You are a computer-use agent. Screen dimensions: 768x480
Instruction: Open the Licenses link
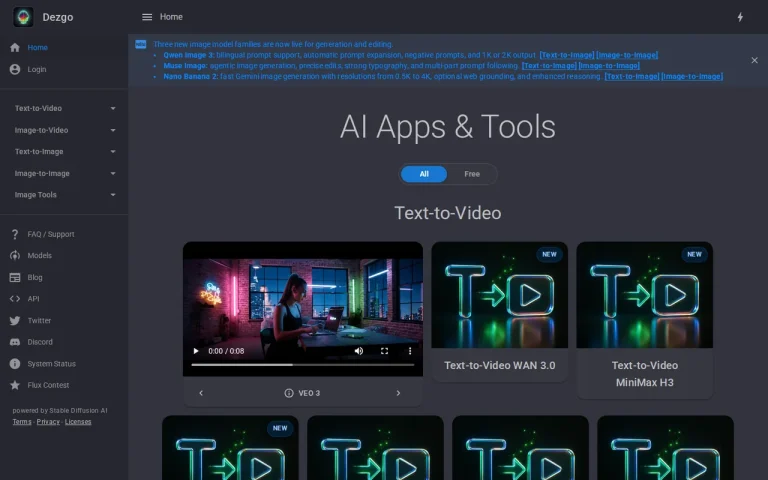78,422
